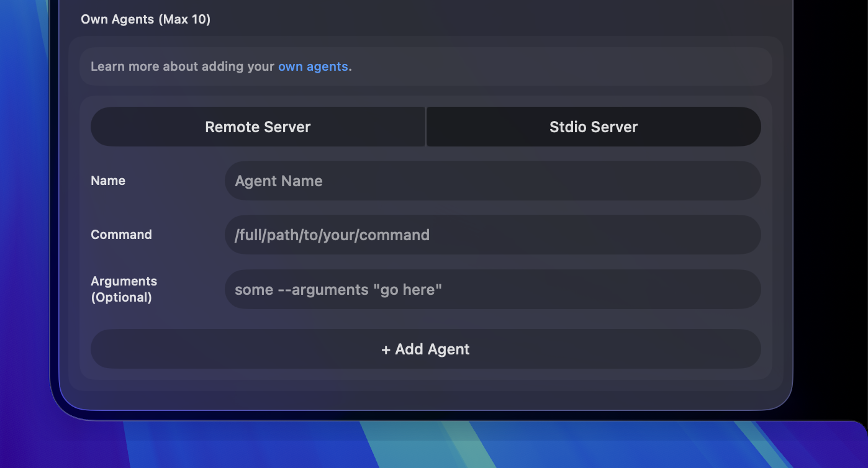868x468 pixels.
Task: Click the plus icon on Add Agent
Action: 387,349
